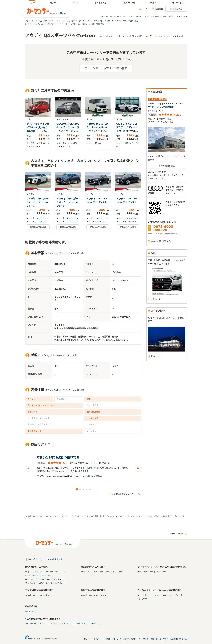Click the Audi four-rings logo
Screen dimensions: 212x644
coord(155,190)
